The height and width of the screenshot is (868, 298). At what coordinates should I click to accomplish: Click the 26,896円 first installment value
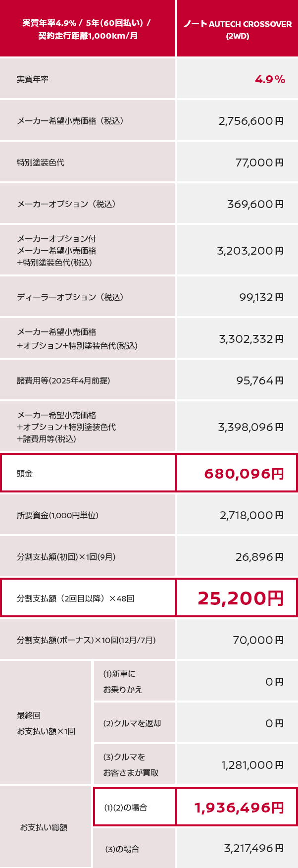tap(259, 557)
